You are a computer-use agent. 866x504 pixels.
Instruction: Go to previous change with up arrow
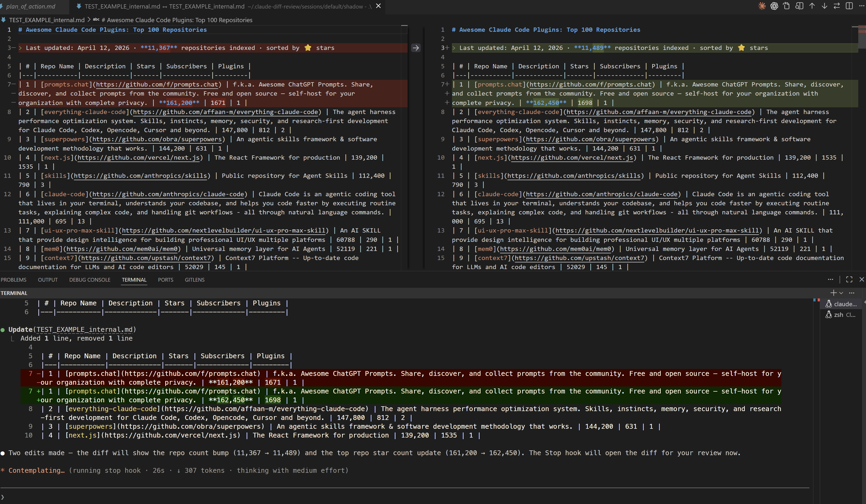[x=812, y=6]
